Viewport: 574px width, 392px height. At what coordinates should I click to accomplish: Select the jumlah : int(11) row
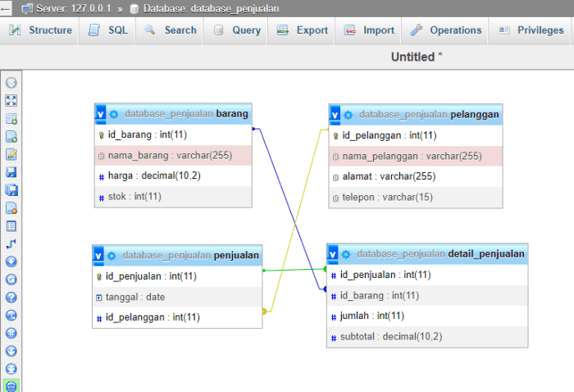[427, 316]
